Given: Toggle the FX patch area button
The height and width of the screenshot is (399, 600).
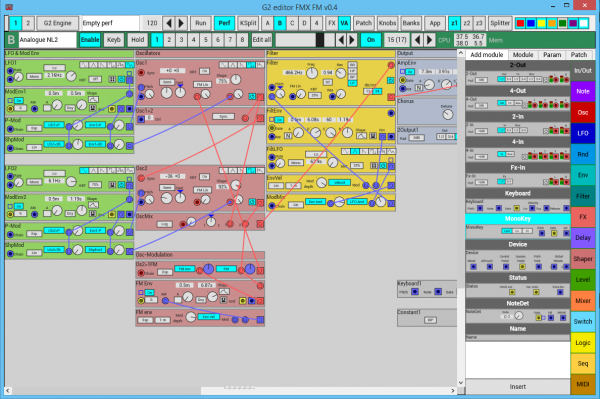Looking at the screenshot, I should [x=332, y=23].
